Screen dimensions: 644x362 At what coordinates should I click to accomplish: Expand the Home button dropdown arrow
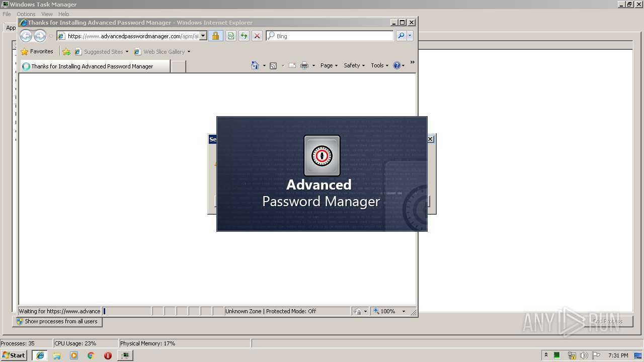(x=264, y=66)
